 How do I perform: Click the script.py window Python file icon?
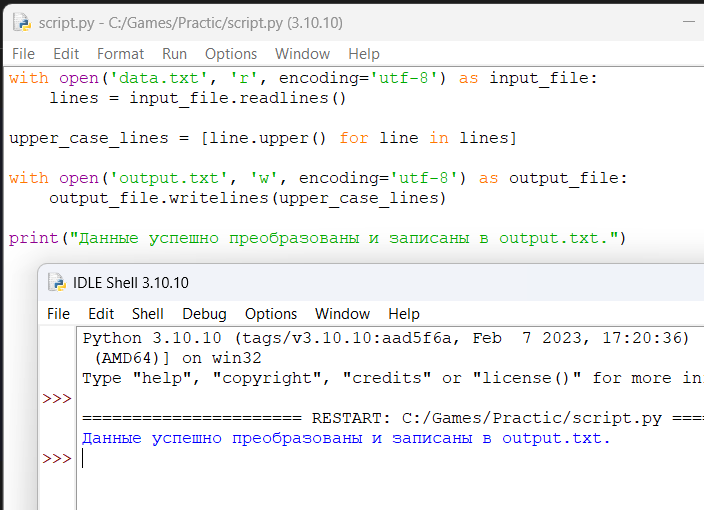point(21,21)
